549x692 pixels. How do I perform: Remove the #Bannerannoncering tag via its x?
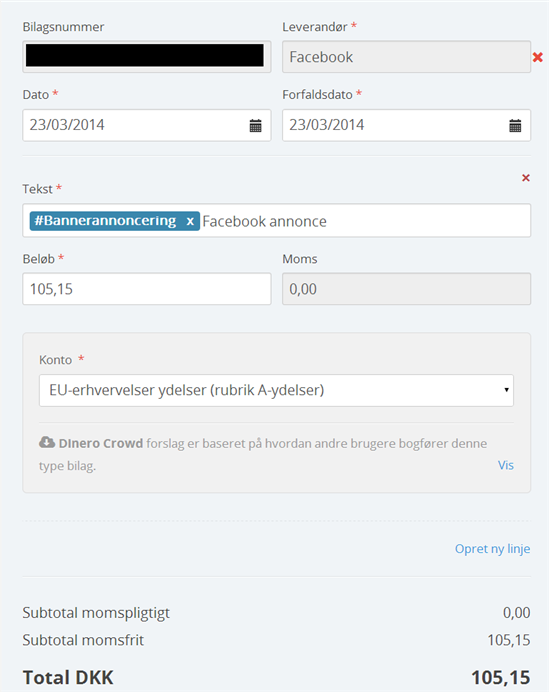coord(190,221)
